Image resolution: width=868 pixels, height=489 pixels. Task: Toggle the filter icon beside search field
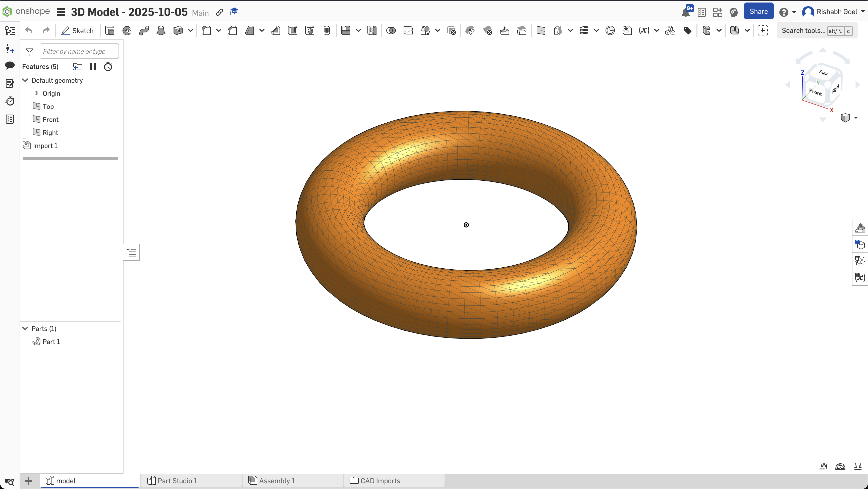[x=29, y=52]
